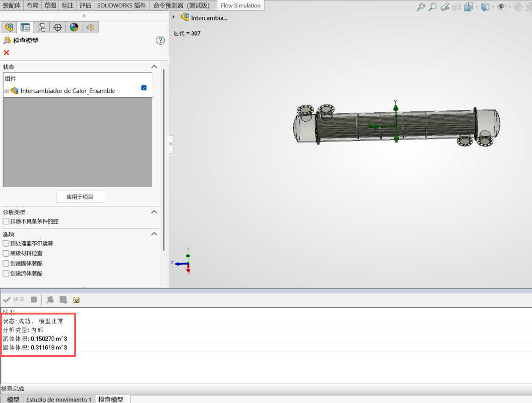The height and width of the screenshot is (403, 532).
Task: Click the Hide/Show Items eye icon
Action: (x=501, y=7)
